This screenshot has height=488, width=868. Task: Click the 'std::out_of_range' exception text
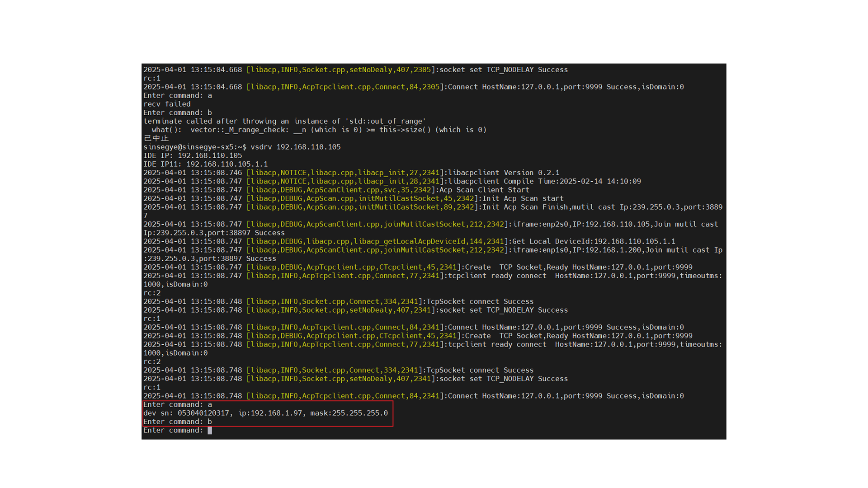385,121
